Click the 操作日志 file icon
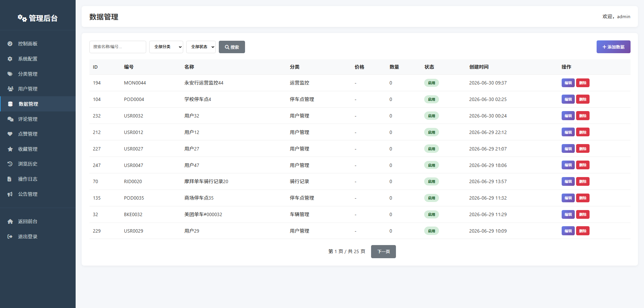644x308 pixels. [10, 179]
